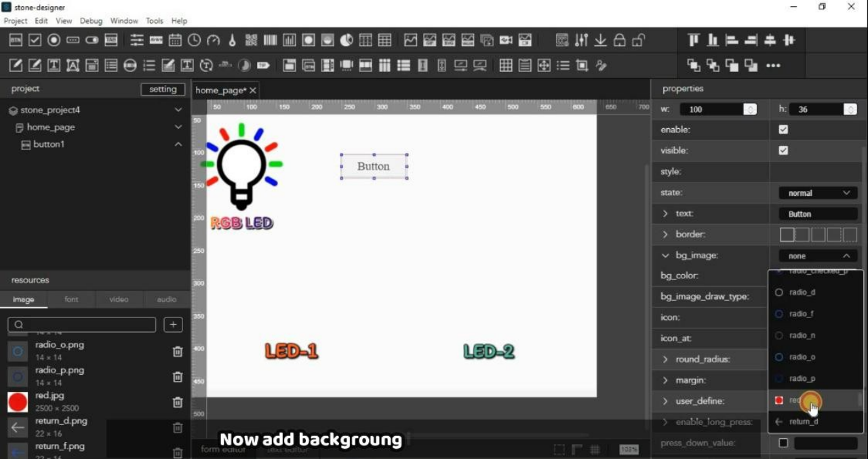
Task: Pick the clock widget icon
Action: pos(194,41)
